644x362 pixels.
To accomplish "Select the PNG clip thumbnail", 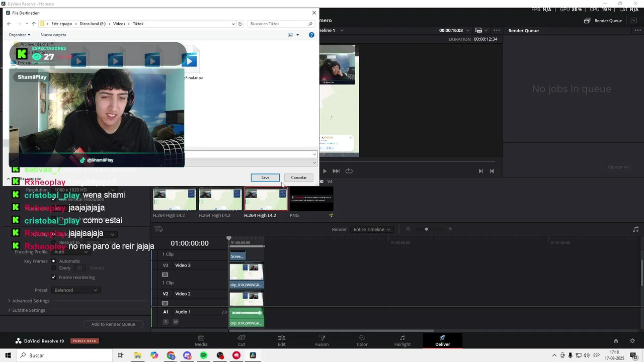I will [x=311, y=200].
